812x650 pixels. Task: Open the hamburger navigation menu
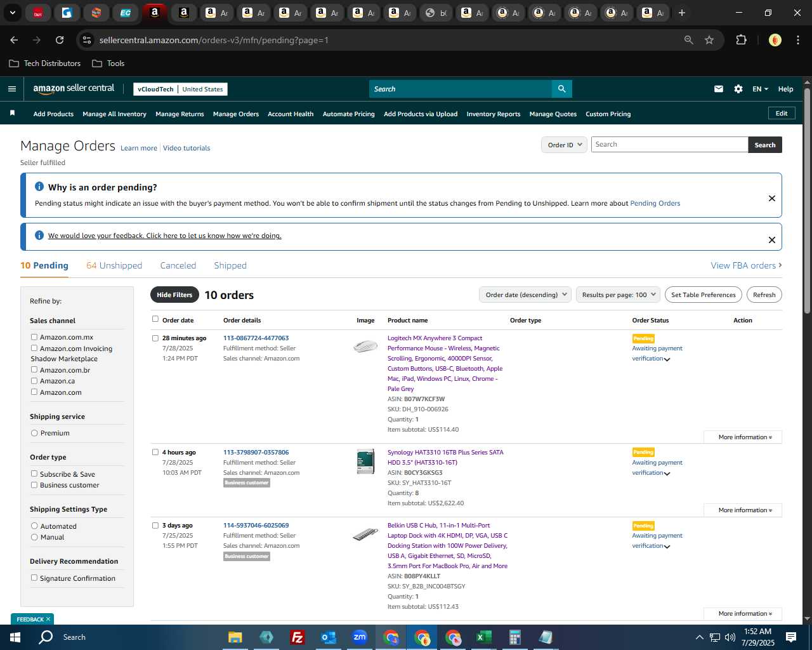click(11, 89)
